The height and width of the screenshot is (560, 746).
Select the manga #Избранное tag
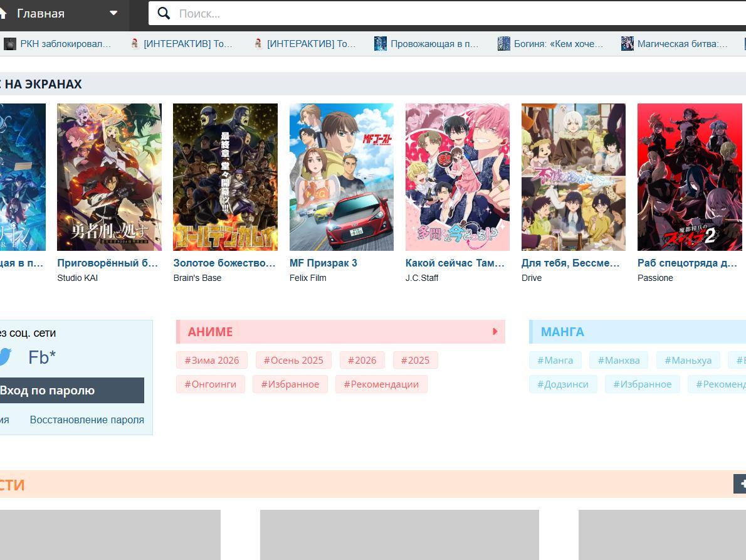click(643, 384)
